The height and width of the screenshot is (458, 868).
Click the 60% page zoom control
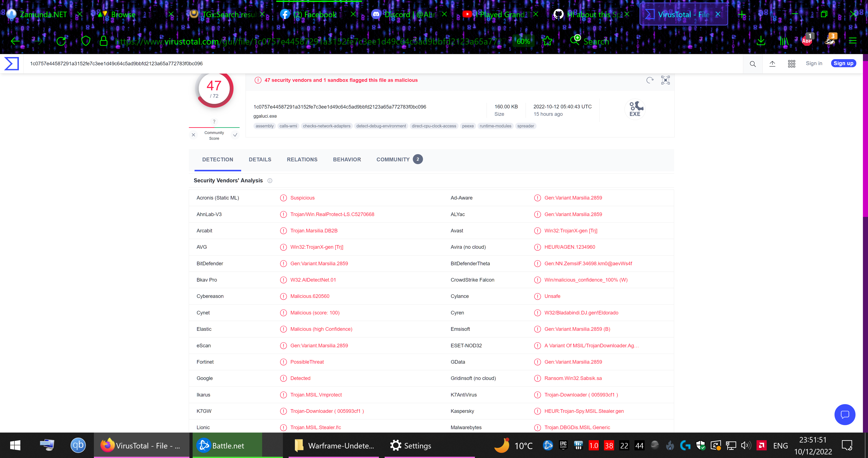[x=523, y=41]
